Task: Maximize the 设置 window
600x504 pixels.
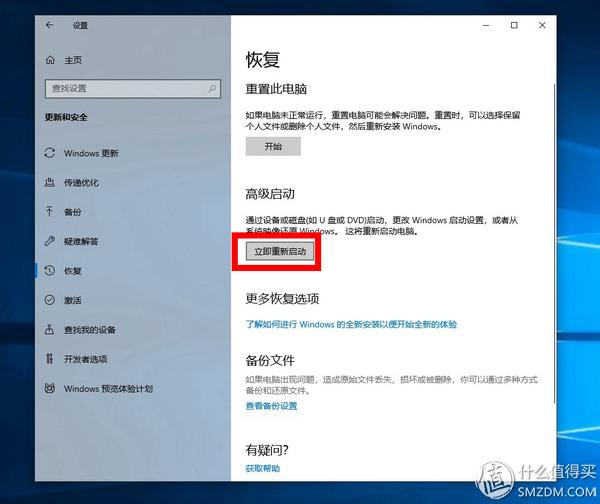Action: (x=514, y=25)
